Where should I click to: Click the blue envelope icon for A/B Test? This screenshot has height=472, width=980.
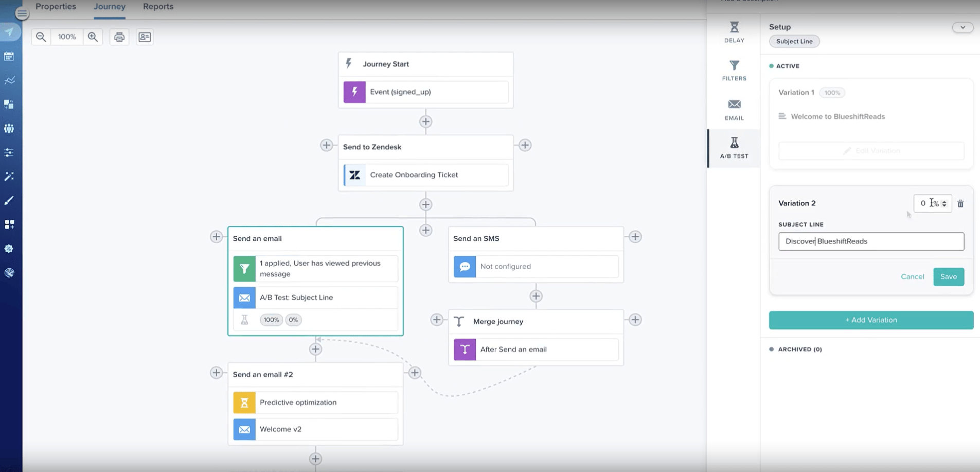[x=244, y=298]
